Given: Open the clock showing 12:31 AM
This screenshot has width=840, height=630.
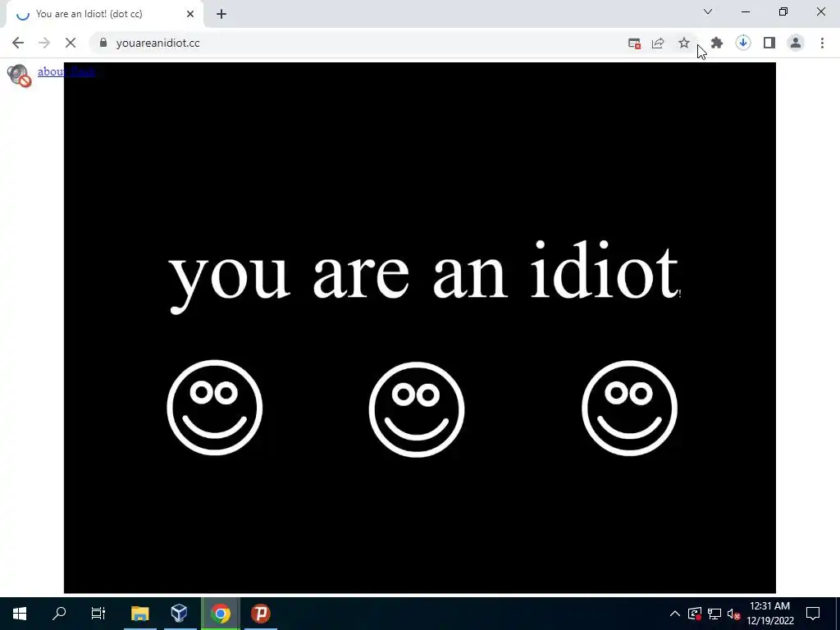Looking at the screenshot, I should point(769,614).
